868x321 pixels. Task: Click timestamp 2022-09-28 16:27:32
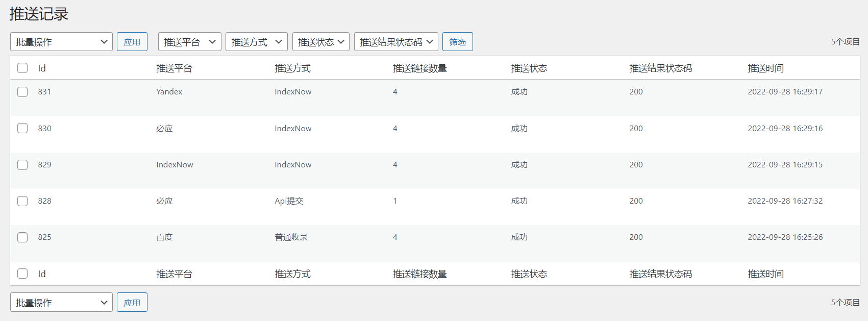(x=785, y=201)
